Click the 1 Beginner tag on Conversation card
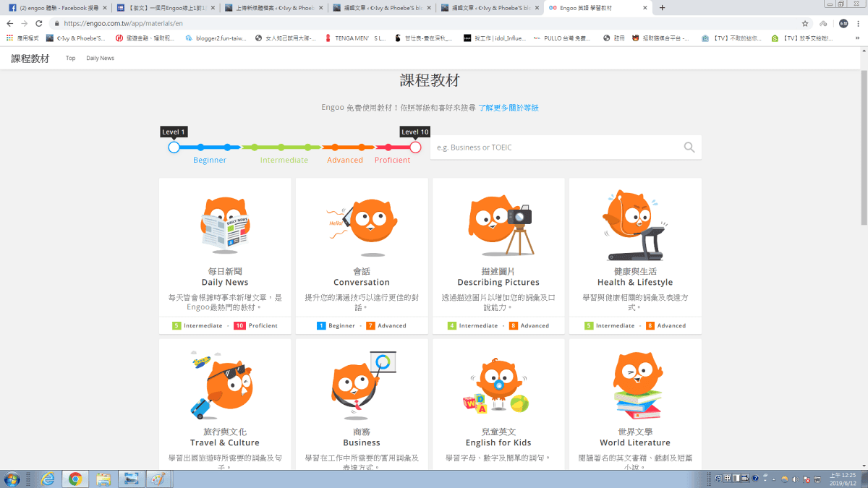Screen dimensions: 868x488 coord(336,325)
